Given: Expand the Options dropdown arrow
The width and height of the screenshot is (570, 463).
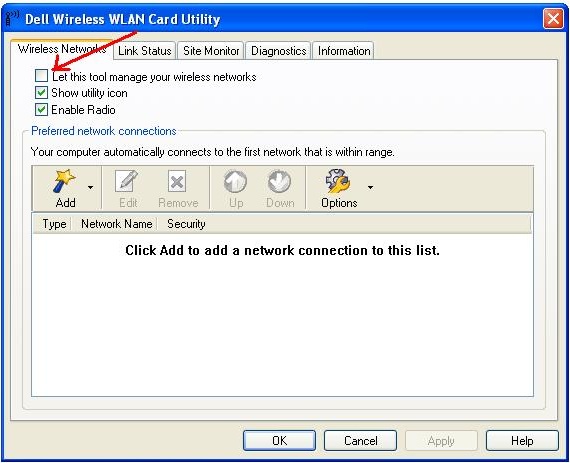Looking at the screenshot, I should (370, 188).
